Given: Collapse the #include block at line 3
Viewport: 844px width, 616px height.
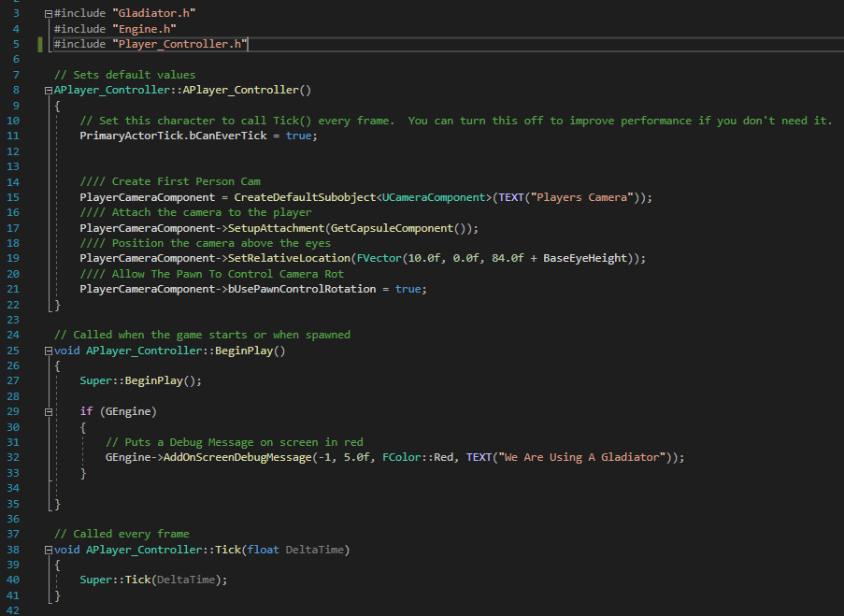Looking at the screenshot, I should coord(48,14).
